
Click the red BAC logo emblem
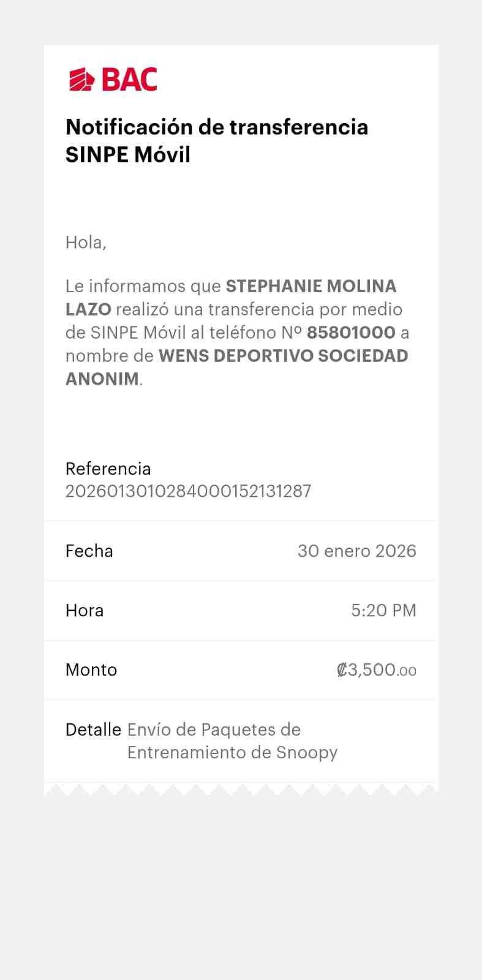point(81,80)
